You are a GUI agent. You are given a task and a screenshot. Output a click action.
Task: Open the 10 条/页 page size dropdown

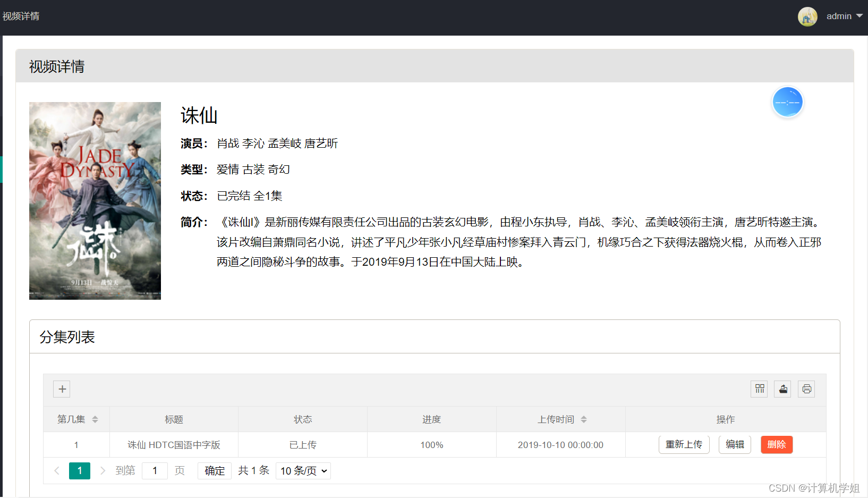tap(303, 471)
